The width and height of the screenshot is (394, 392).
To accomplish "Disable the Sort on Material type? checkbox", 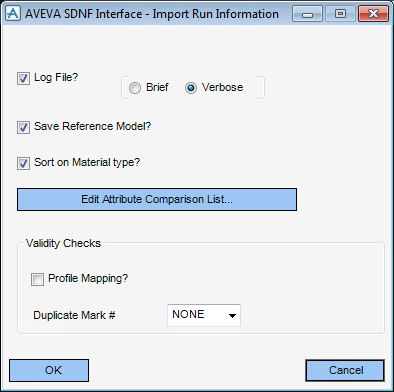I will (x=23, y=164).
